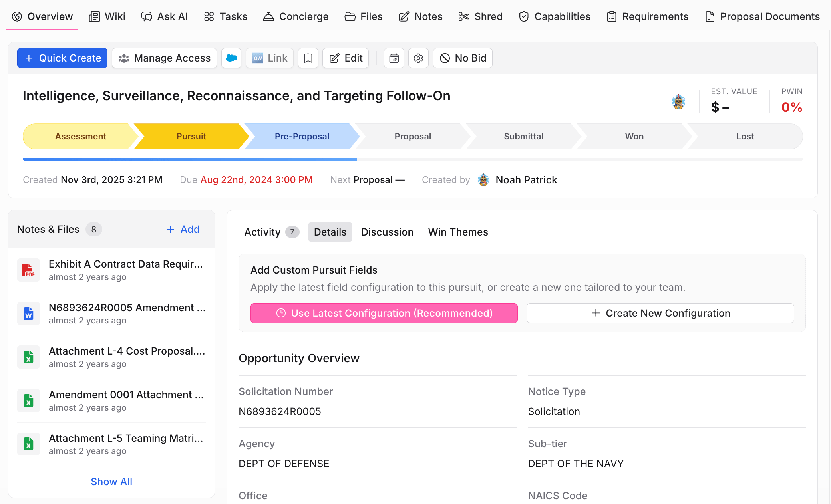Open N6893624R0005 Amendment Word document
Image resolution: width=831 pixels, height=504 pixels.
(x=127, y=308)
